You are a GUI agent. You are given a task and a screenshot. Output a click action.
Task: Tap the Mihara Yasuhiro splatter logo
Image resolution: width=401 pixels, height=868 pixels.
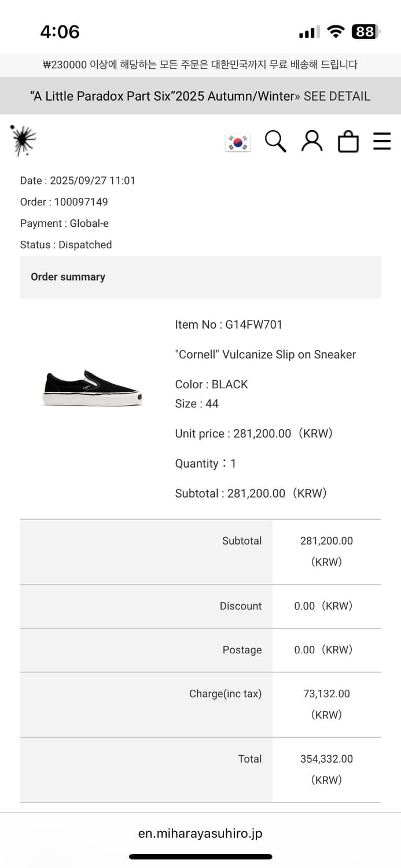click(24, 141)
